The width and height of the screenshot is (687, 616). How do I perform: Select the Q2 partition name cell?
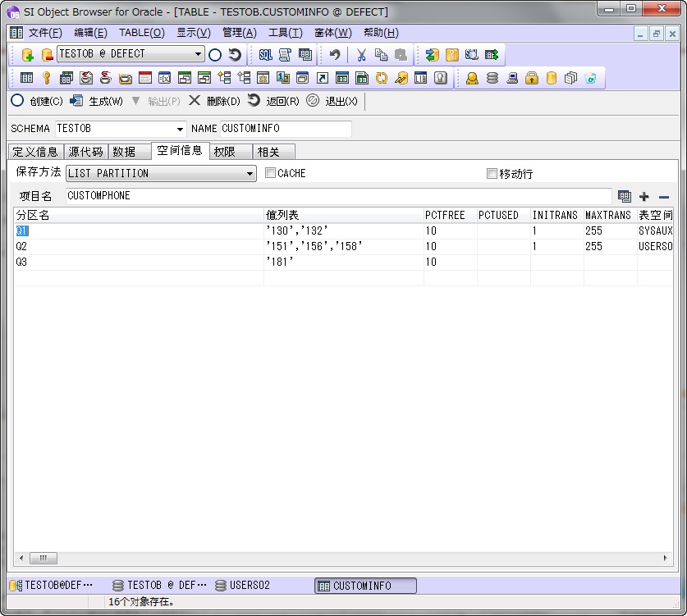139,247
